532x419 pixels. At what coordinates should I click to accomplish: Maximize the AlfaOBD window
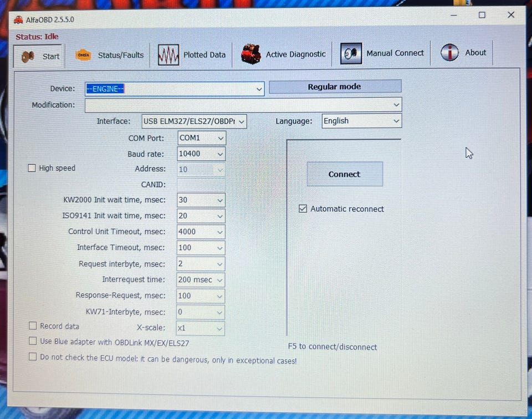pyautogui.click(x=482, y=15)
